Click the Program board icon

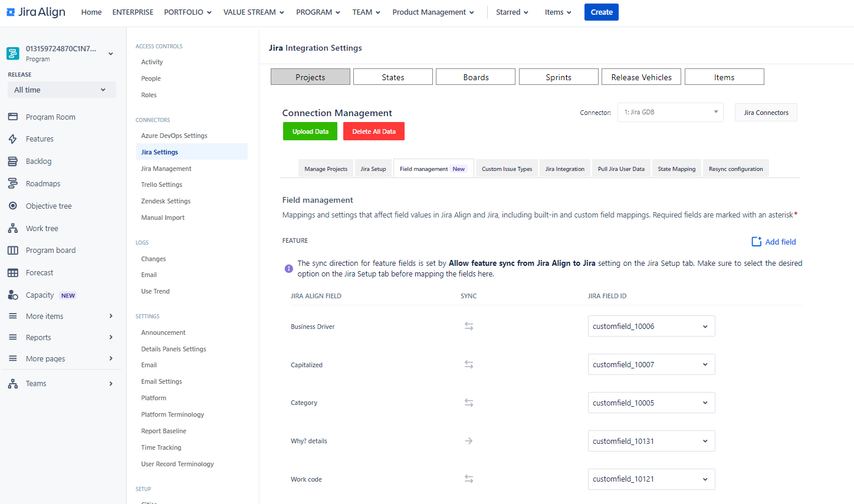tap(13, 251)
